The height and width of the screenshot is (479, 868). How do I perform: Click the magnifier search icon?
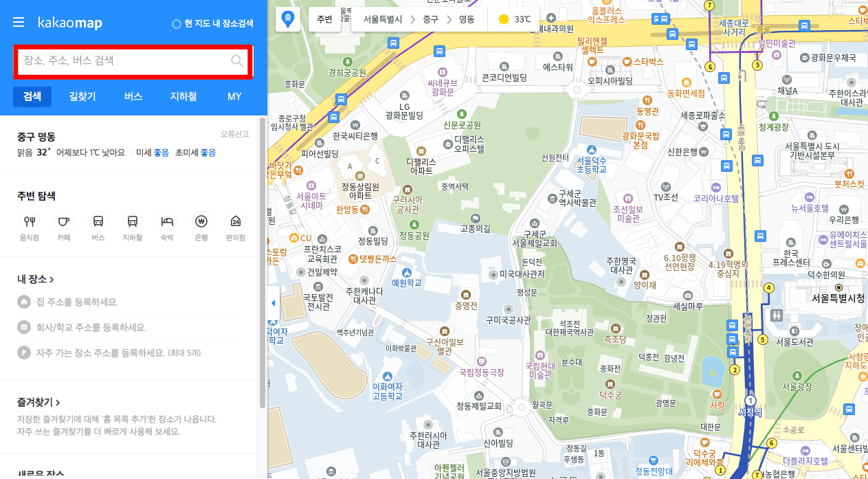237,61
